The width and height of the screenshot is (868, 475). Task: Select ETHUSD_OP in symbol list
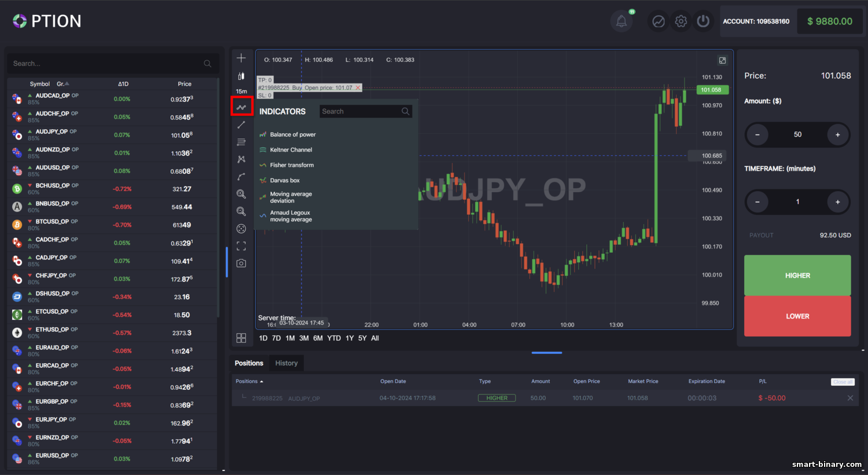[x=113, y=332]
